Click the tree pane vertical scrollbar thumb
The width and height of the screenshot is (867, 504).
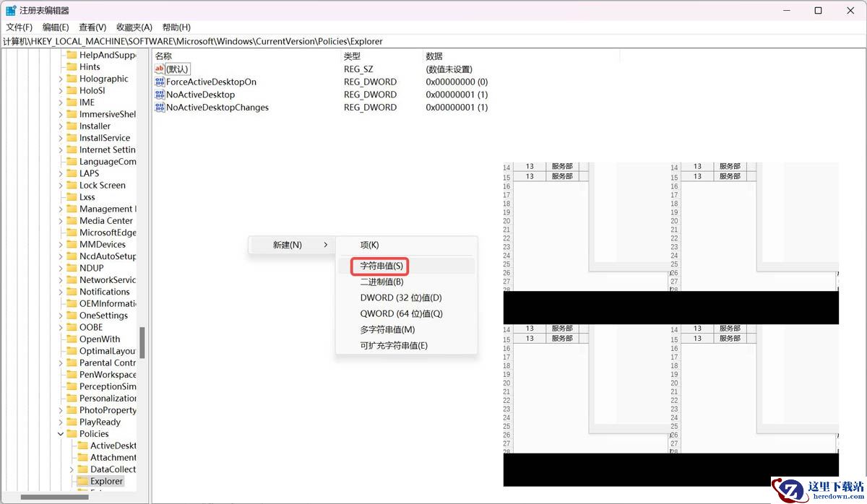click(142, 342)
